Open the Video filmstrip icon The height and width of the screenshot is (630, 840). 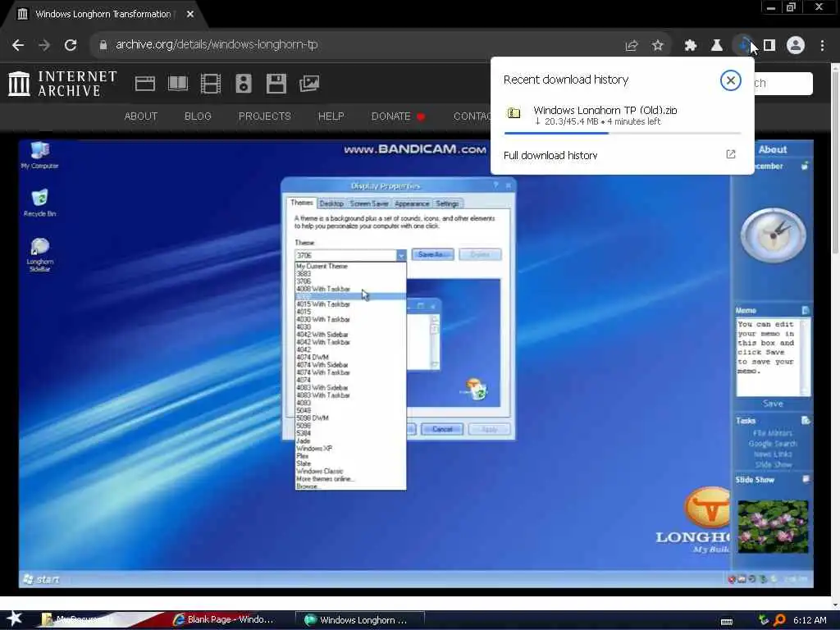click(x=211, y=84)
